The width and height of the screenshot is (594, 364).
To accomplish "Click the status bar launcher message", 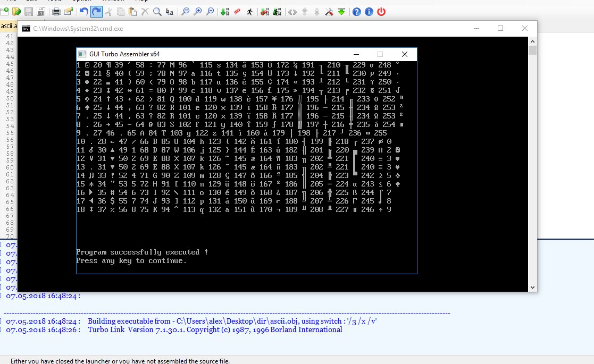I will click(120, 361).
